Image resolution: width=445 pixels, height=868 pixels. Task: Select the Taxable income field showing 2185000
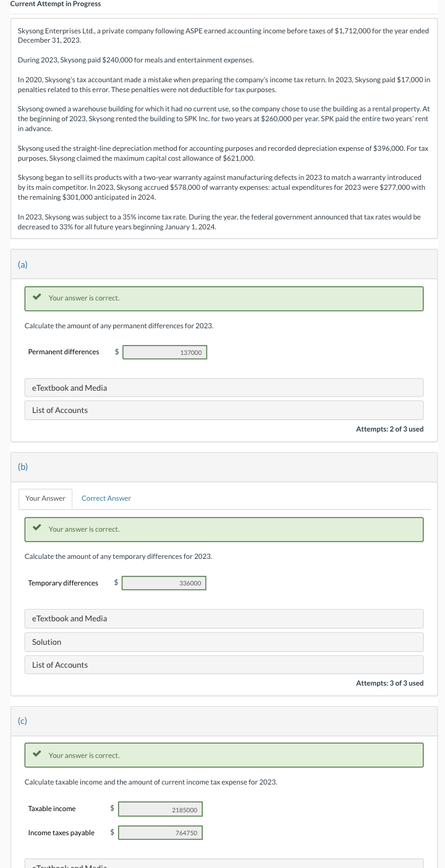point(160,809)
